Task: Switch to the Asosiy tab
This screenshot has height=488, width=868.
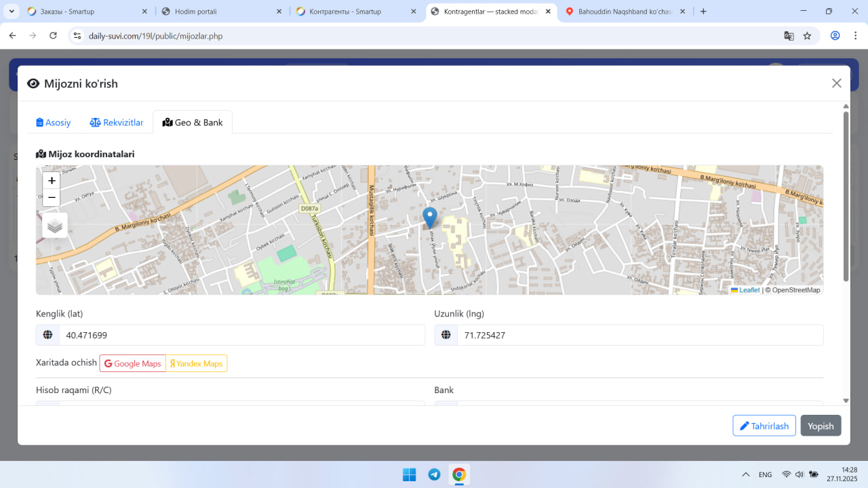Action: (x=54, y=123)
